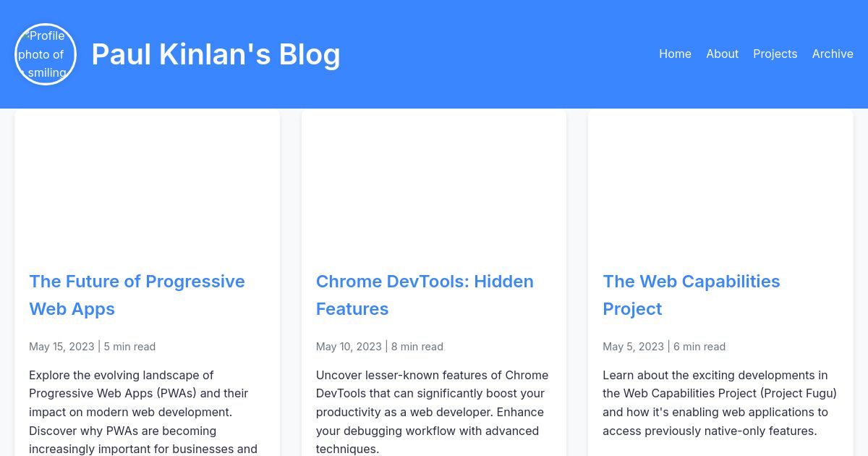Click the 'May 5, 2023' date text
The height and width of the screenshot is (456, 868).
(x=633, y=346)
